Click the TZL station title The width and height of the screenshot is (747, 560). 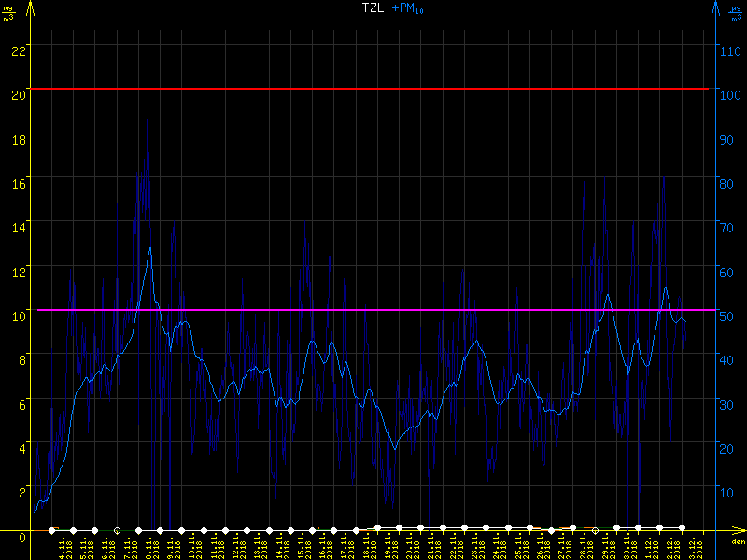point(373,7)
